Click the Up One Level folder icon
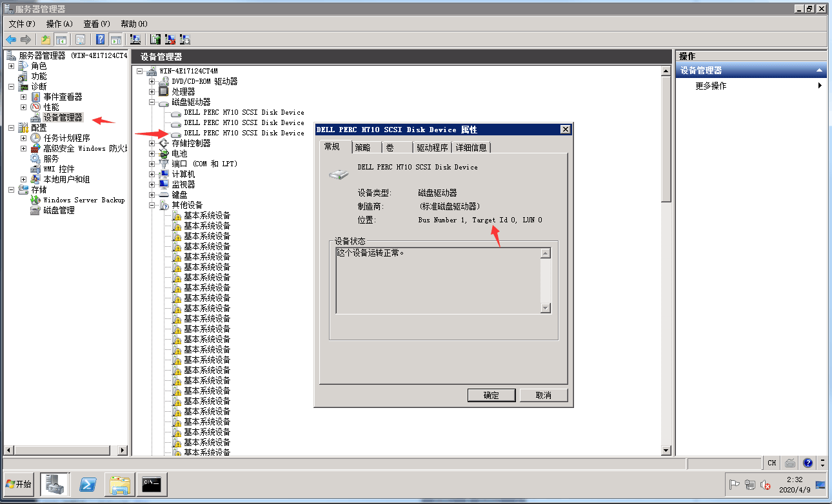The image size is (832, 504). (46, 39)
